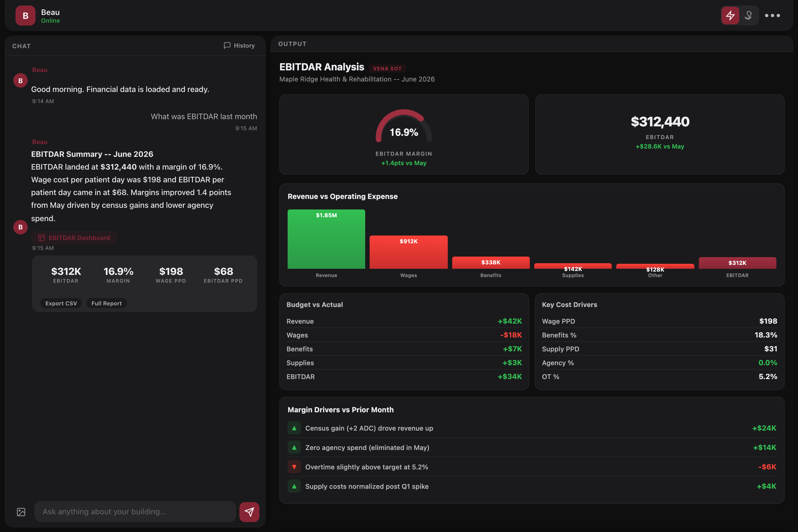The width and height of the screenshot is (798, 532).
Task: Click the Benefits bar labeled $338K
Action: 491,263
